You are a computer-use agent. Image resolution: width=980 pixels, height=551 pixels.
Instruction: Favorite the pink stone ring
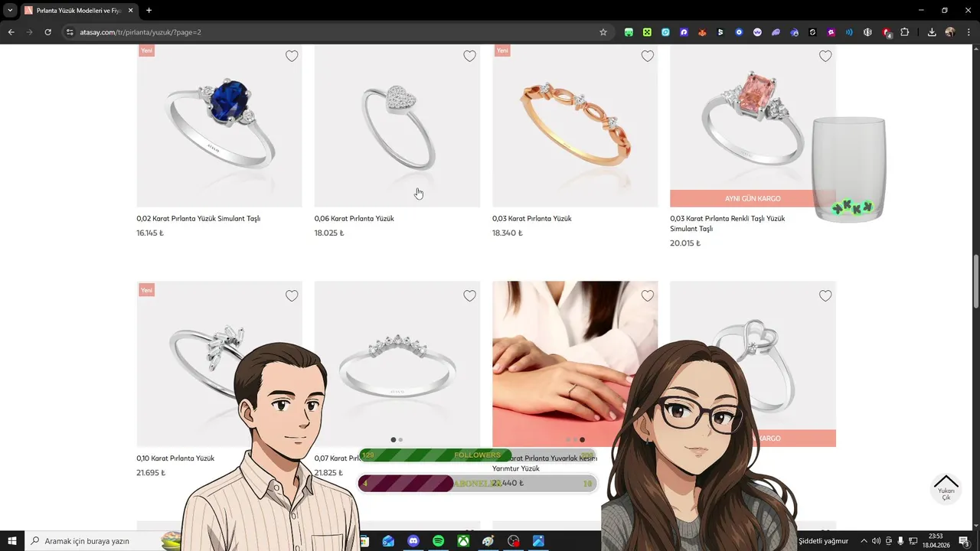coord(825,56)
